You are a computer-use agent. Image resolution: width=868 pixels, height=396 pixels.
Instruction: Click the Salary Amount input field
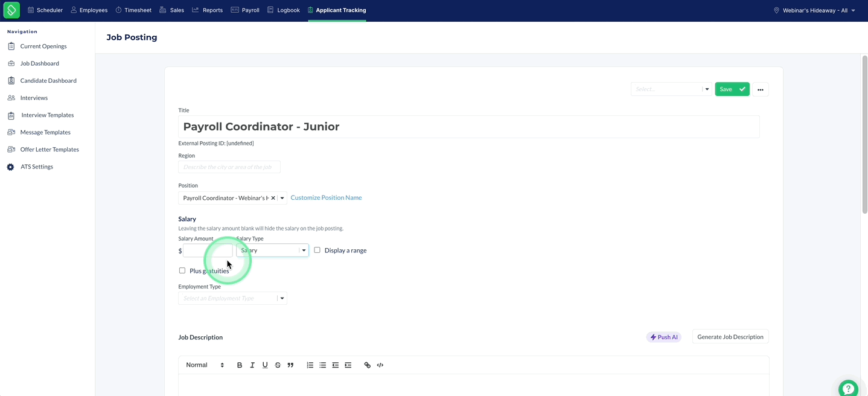(208, 251)
